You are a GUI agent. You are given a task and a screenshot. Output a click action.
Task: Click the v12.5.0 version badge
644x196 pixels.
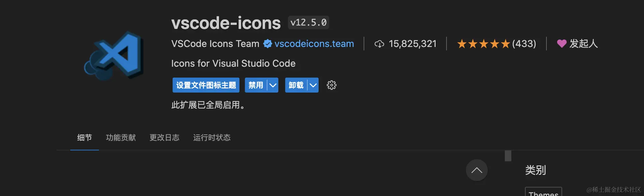308,22
